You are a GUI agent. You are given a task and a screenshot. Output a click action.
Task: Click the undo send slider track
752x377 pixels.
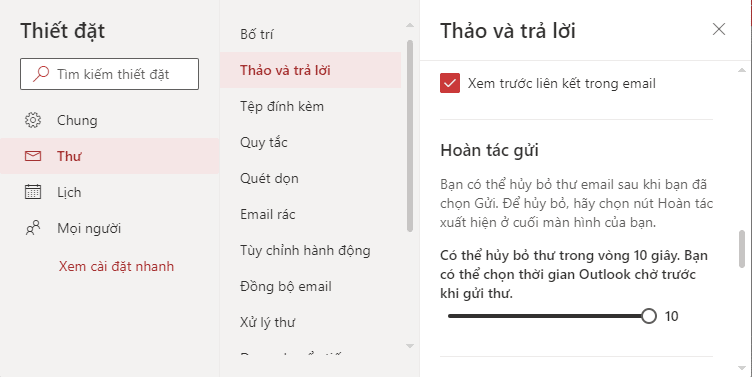click(548, 316)
